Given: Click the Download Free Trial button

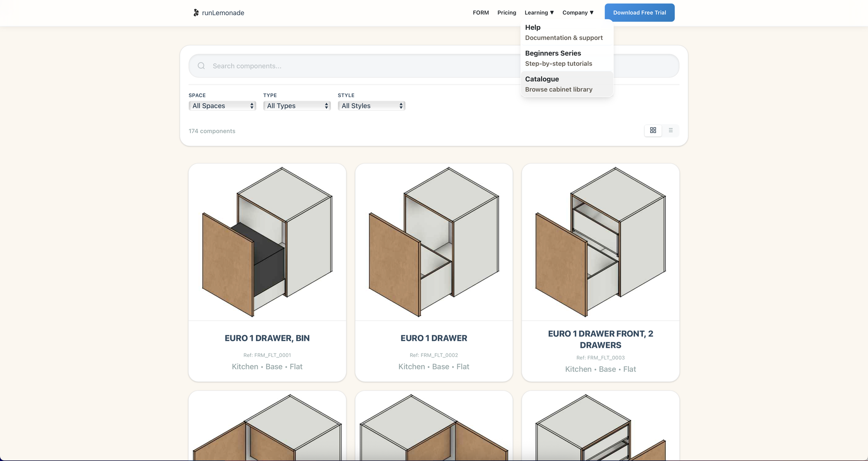Looking at the screenshot, I should pos(639,13).
